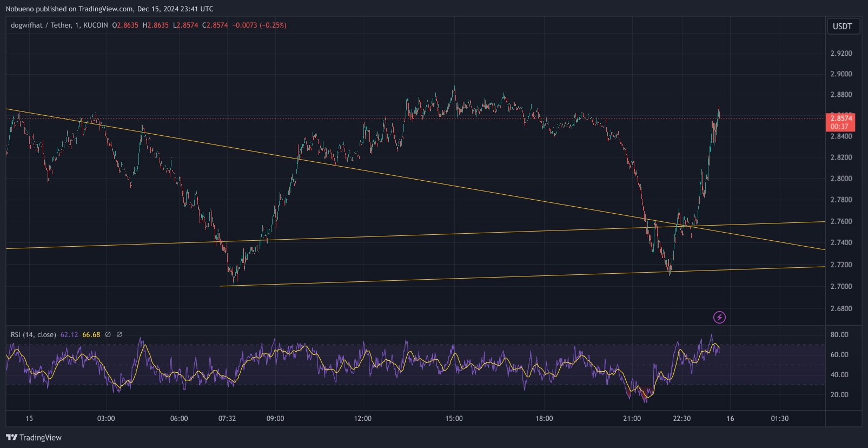
Task: Click RSI scale label 40.00
Action: point(839,374)
